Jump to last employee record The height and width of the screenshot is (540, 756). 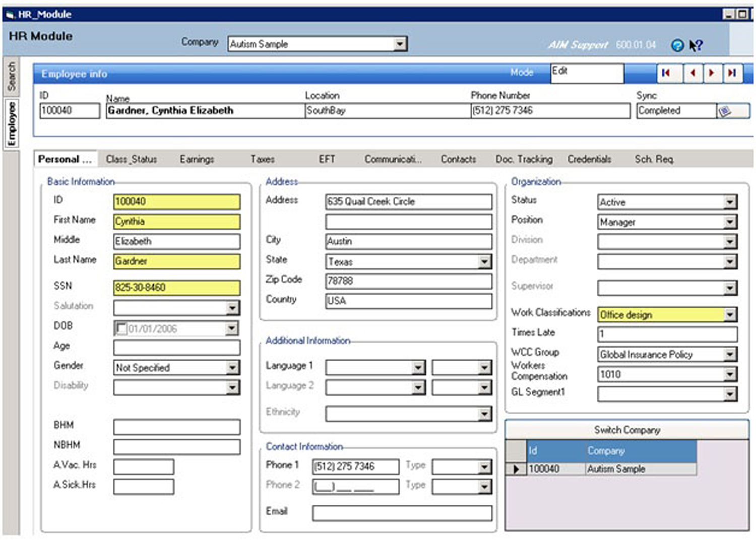pos(732,74)
